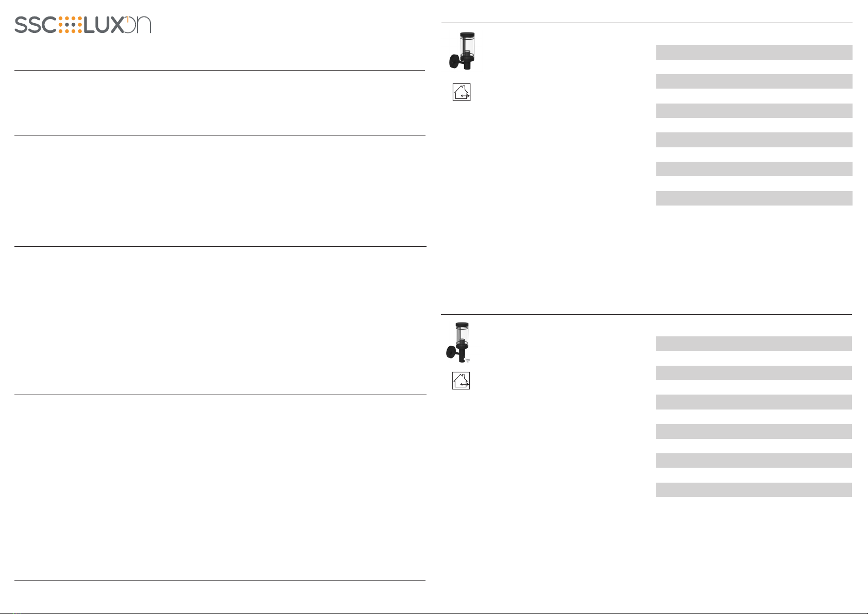This screenshot has width=868, height=614.
Task: Click the first gray row of the upper table
Action: pos(754,52)
